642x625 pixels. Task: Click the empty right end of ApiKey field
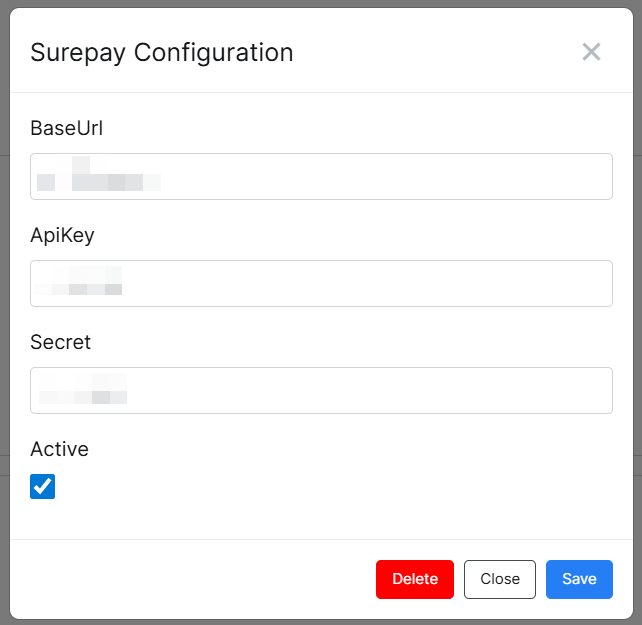[560, 283]
